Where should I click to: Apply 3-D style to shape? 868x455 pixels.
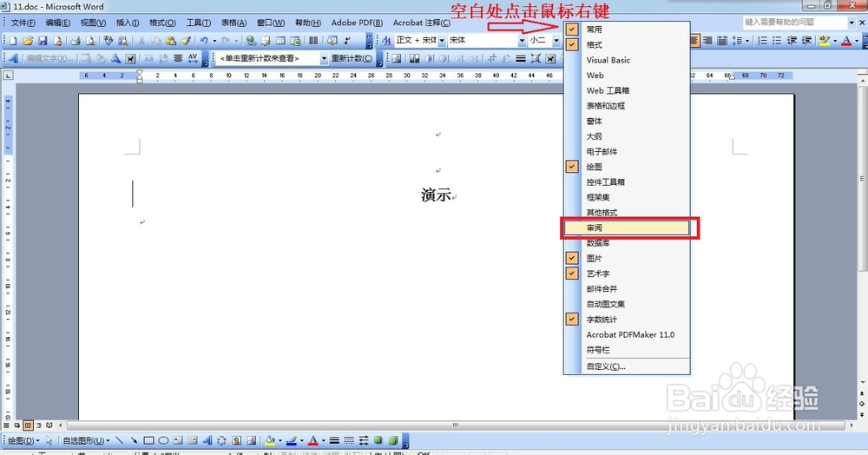393,440
